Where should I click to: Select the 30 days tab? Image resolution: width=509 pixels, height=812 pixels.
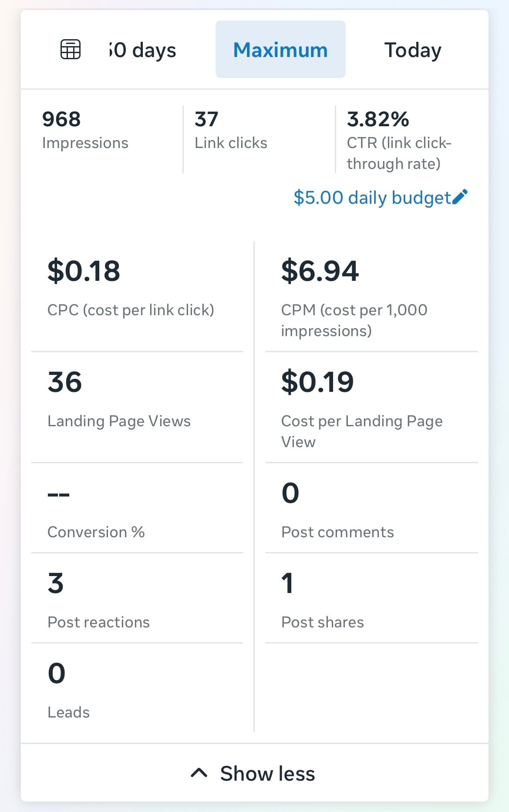(x=143, y=50)
